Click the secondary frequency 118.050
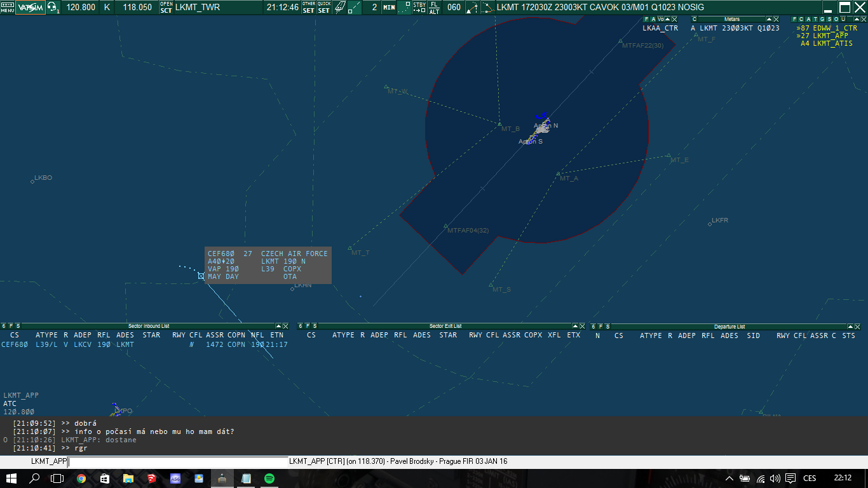This screenshot has height=488, width=868. click(x=137, y=8)
